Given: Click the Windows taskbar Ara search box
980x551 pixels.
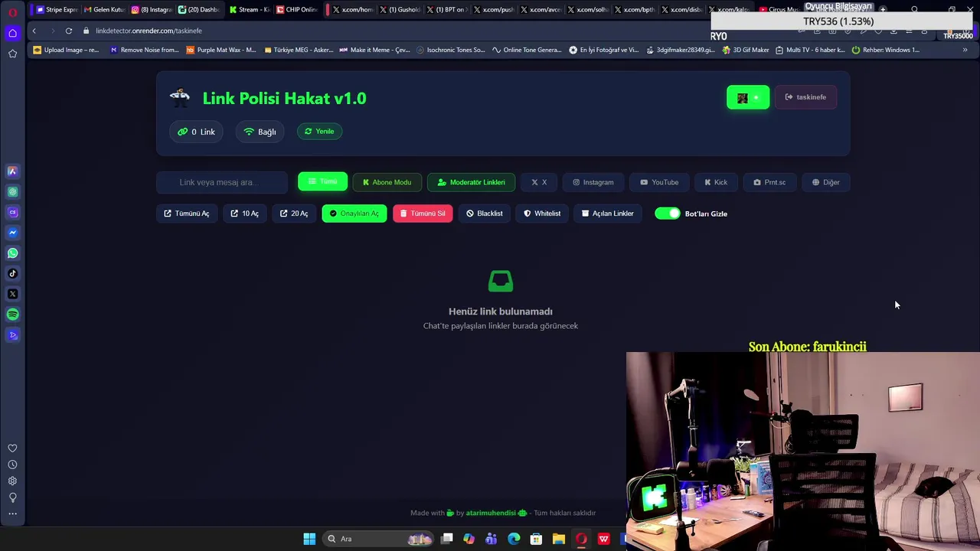Looking at the screenshot, I should [380, 539].
